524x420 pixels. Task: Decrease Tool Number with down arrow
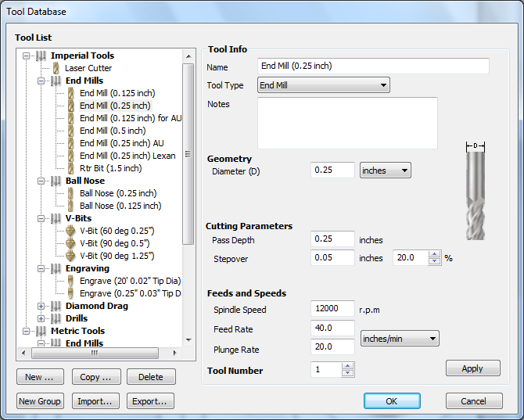coord(347,373)
